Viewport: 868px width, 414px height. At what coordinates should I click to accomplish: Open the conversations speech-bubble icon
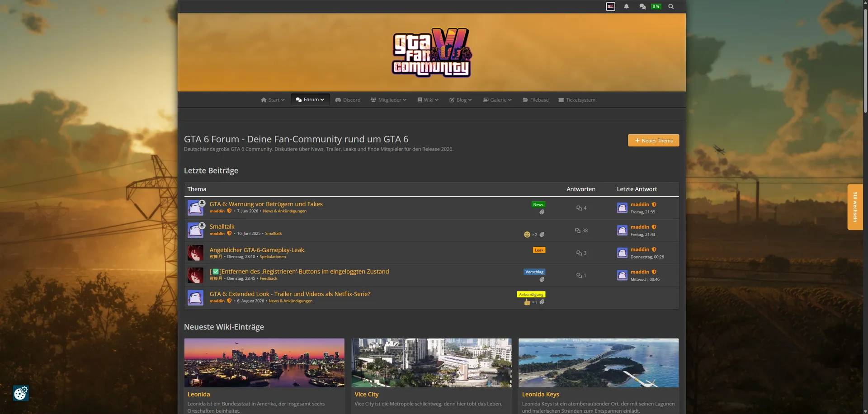click(x=642, y=6)
